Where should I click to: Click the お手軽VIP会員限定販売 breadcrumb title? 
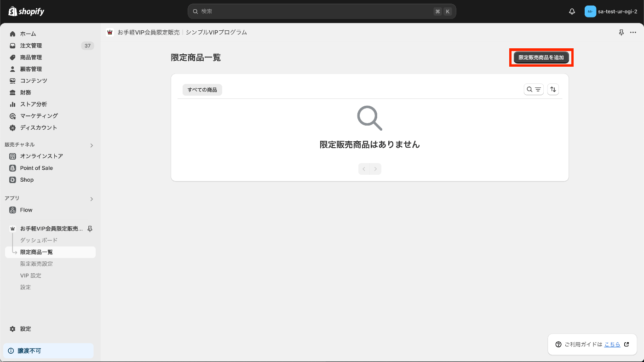pyautogui.click(x=149, y=33)
